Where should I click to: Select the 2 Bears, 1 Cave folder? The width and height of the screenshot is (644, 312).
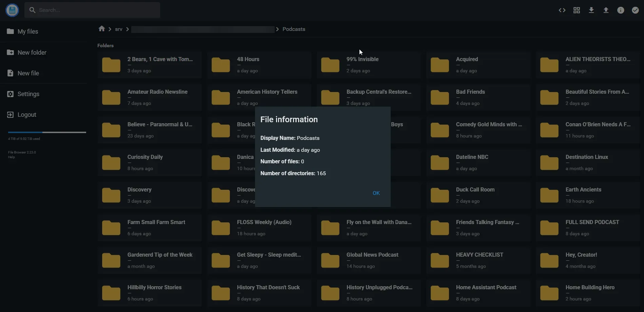coord(150,65)
